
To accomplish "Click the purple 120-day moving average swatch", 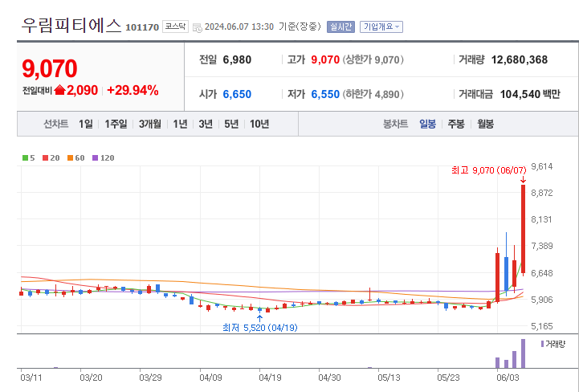I will (x=96, y=158).
